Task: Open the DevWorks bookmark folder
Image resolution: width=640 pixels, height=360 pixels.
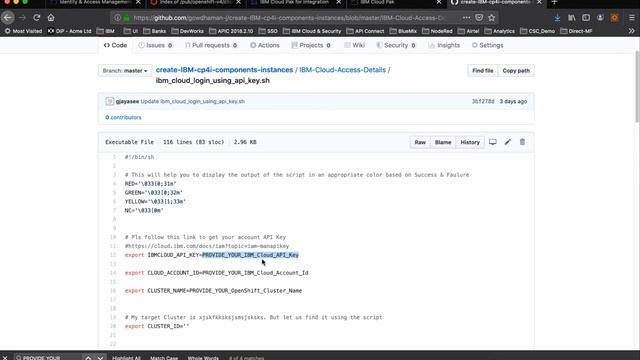Action: (x=187, y=31)
